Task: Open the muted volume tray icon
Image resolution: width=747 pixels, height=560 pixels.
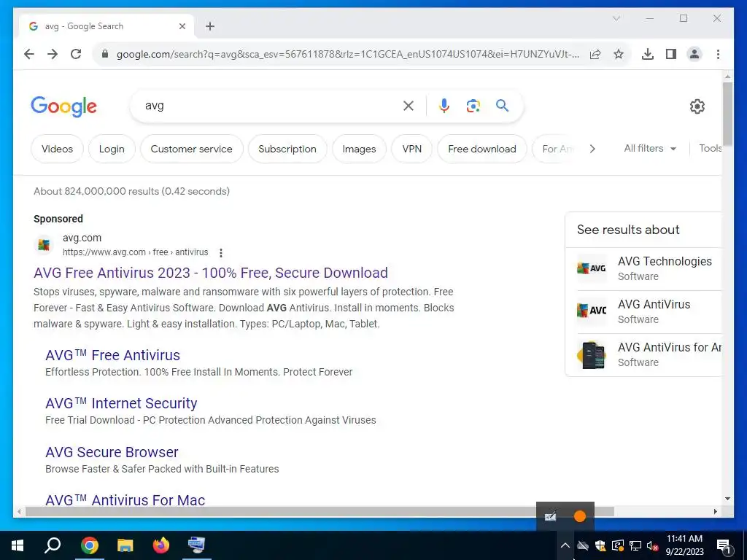Action: (x=653, y=545)
